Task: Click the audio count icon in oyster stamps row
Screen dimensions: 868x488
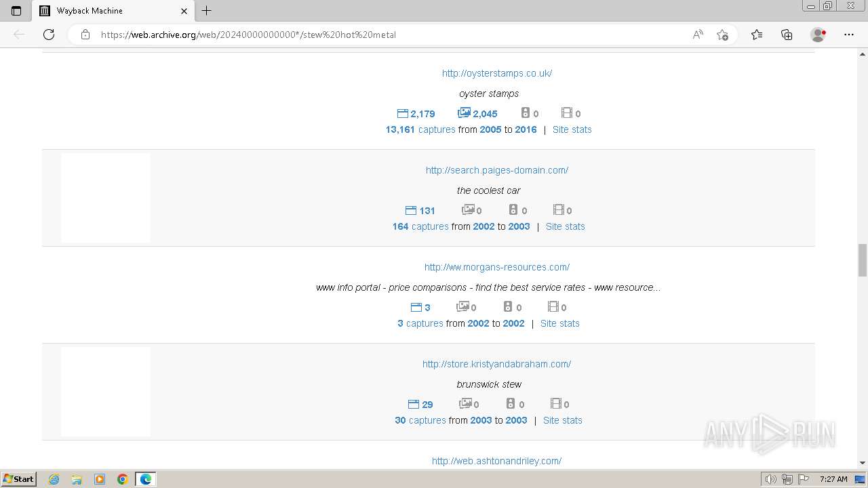Action: click(525, 113)
